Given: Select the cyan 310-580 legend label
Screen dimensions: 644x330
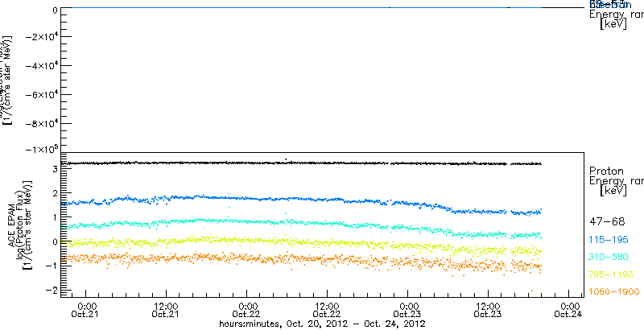Looking at the screenshot, I should tap(609, 257).
